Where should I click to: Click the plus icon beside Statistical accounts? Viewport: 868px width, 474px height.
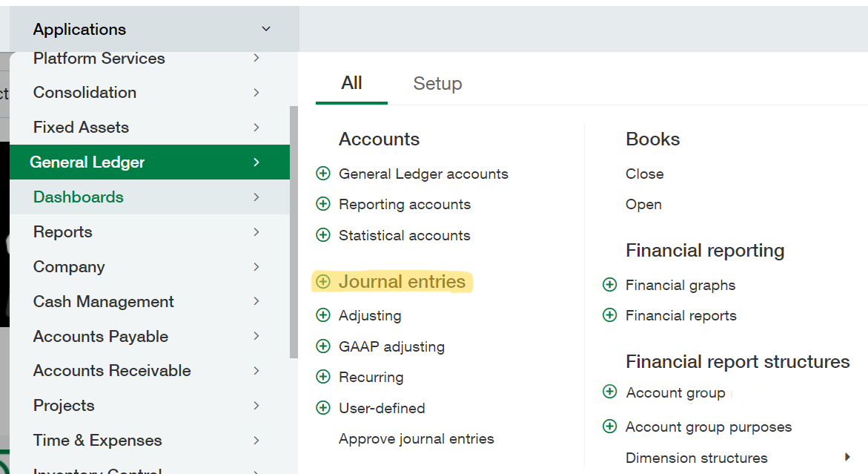[323, 235]
